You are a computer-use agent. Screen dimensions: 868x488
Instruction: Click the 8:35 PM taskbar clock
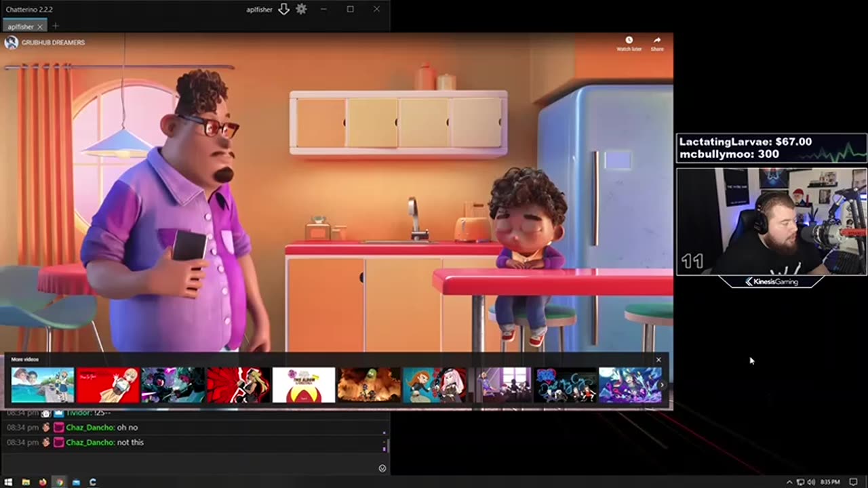pos(830,482)
